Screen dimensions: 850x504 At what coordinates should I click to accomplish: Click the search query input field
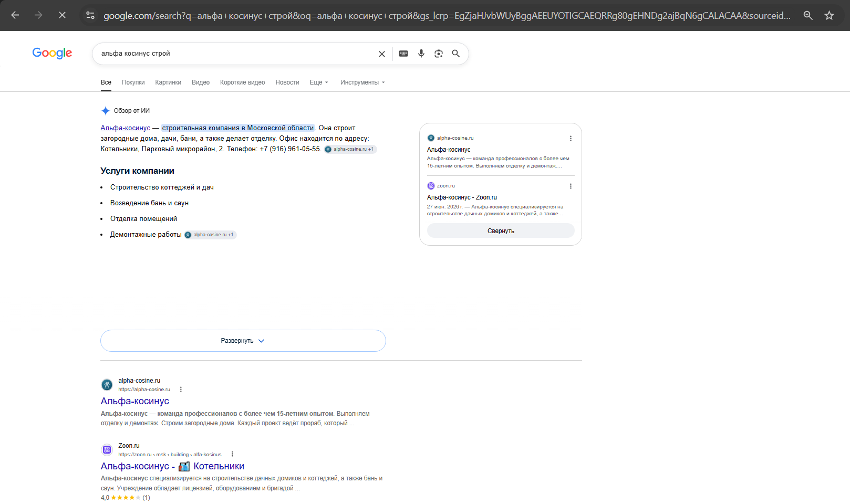pos(236,54)
